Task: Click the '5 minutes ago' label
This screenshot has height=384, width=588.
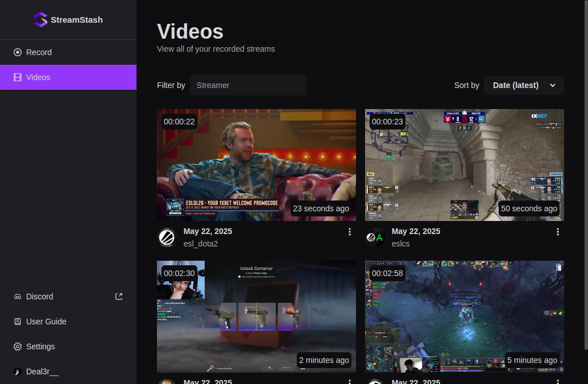Action: pyautogui.click(x=532, y=360)
